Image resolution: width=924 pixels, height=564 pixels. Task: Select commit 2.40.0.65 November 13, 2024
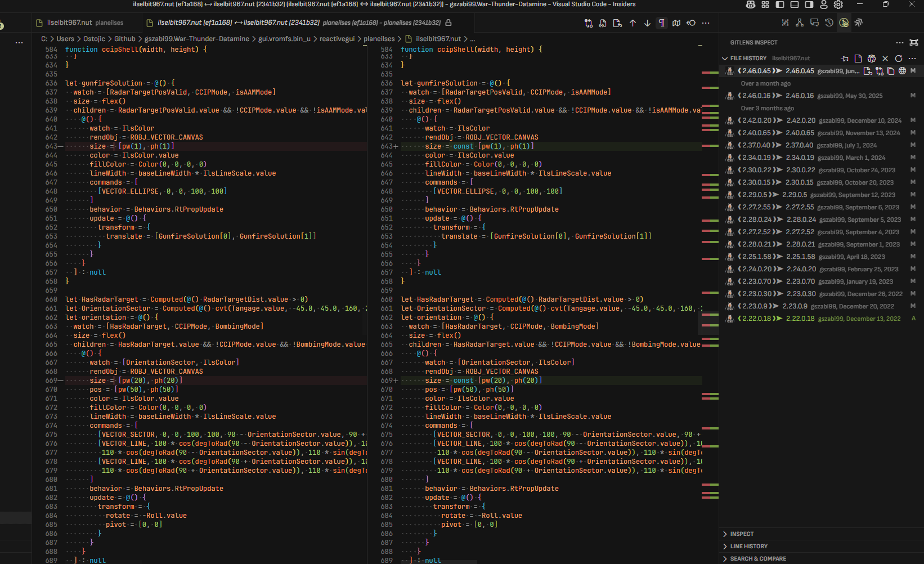coord(822,133)
